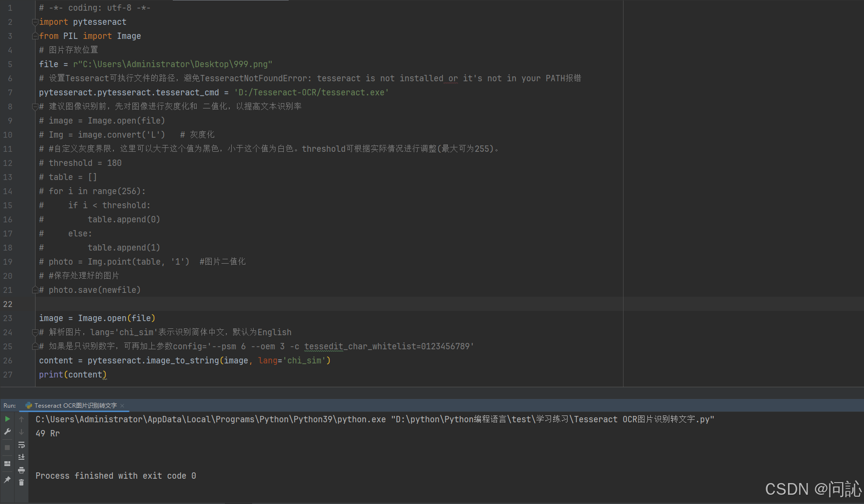Enable scroll to end in console

point(21,456)
